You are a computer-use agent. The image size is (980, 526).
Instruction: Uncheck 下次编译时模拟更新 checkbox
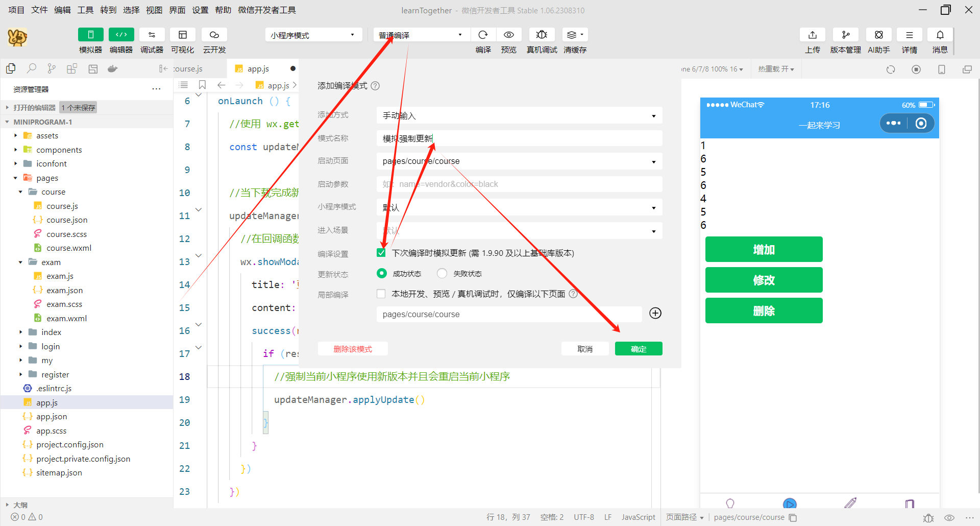pos(381,253)
